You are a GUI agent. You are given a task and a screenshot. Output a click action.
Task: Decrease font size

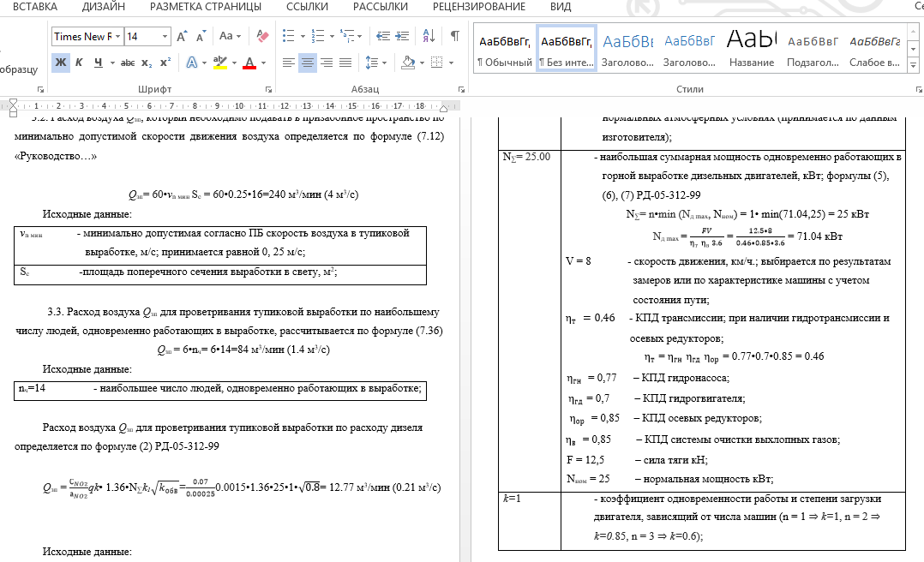click(x=201, y=37)
